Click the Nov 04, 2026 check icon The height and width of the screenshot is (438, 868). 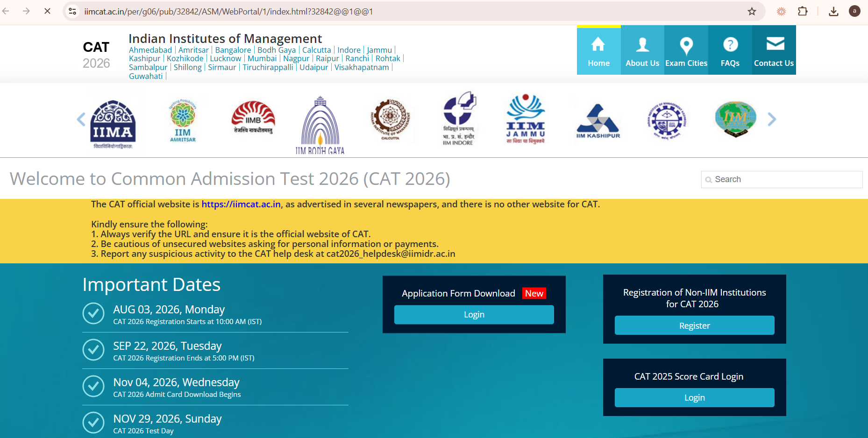pos(93,386)
